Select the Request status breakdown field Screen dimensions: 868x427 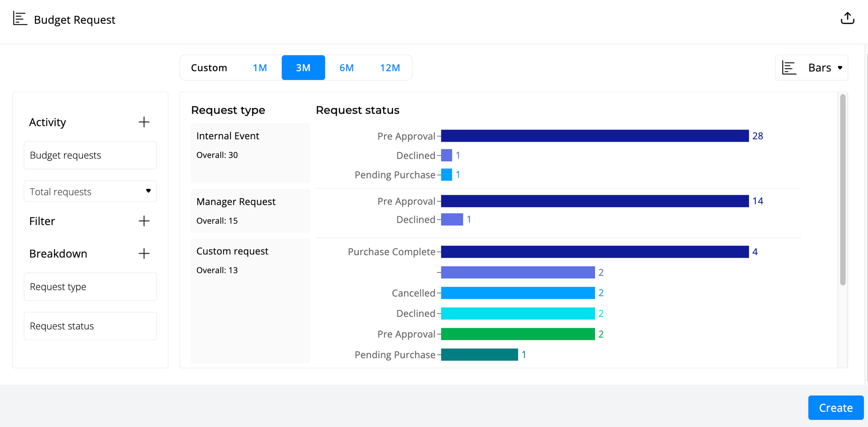click(x=90, y=326)
